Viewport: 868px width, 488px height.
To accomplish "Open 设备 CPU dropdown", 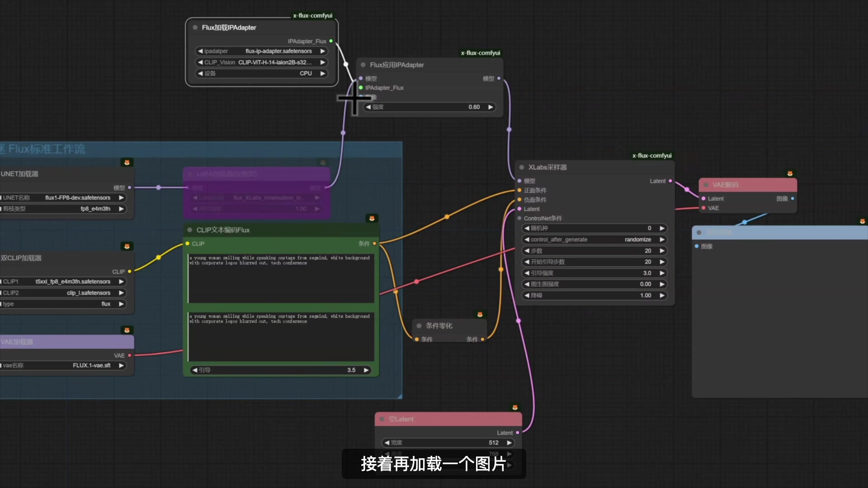I will [x=261, y=73].
